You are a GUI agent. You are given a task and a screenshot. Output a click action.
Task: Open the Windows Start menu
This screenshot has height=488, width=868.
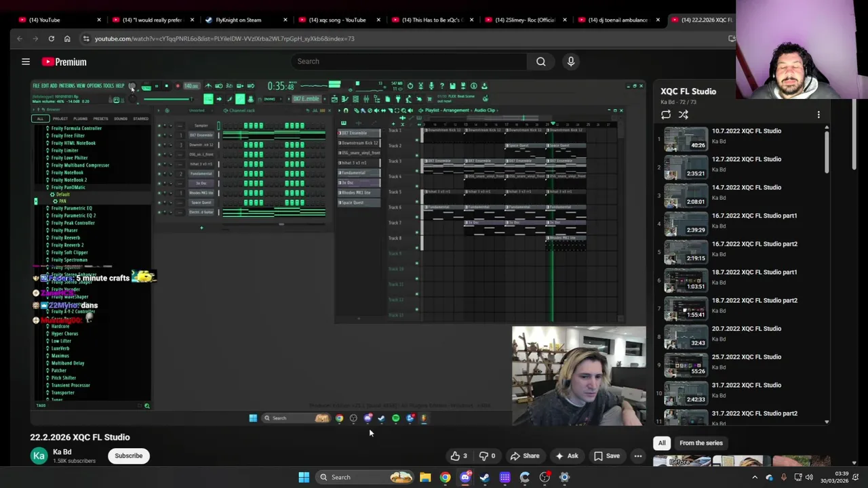(x=304, y=477)
